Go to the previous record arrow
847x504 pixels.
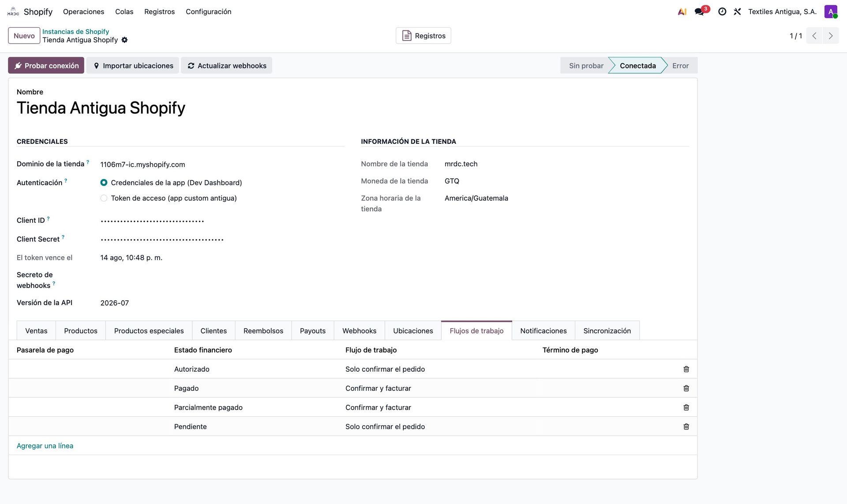pyautogui.click(x=814, y=36)
